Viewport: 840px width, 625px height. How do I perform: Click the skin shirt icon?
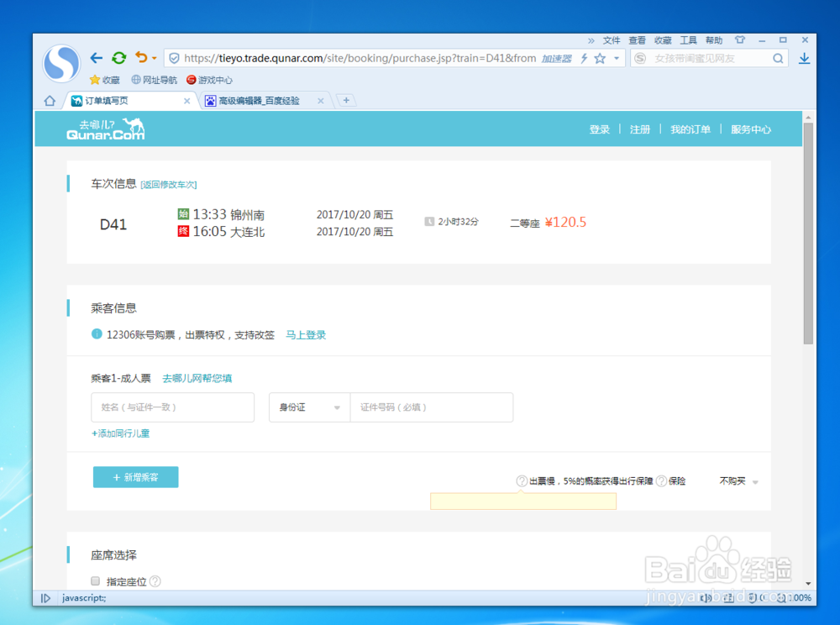click(740, 39)
